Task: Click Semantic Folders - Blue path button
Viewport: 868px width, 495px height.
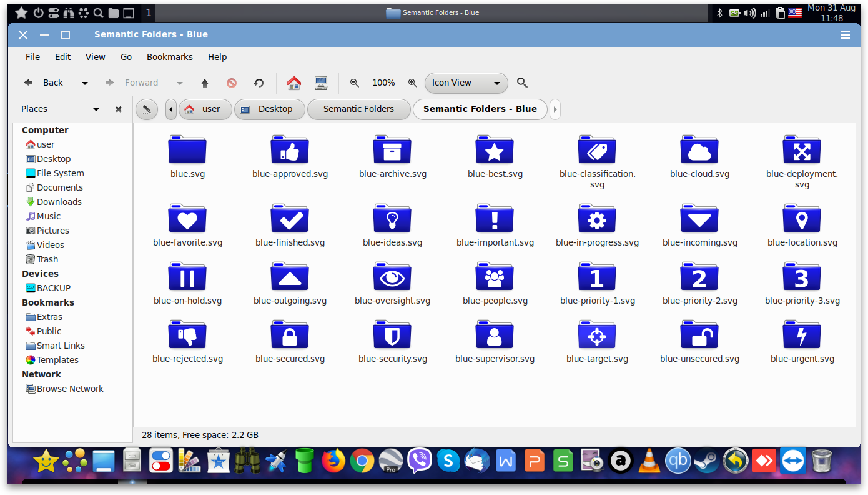Action: point(480,109)
